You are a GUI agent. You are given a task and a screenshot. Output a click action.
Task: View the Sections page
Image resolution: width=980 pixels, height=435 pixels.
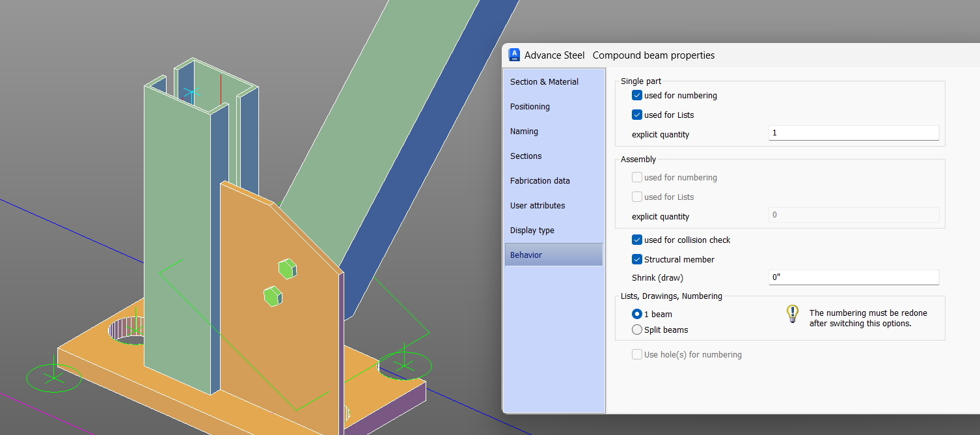click(526, 156)
